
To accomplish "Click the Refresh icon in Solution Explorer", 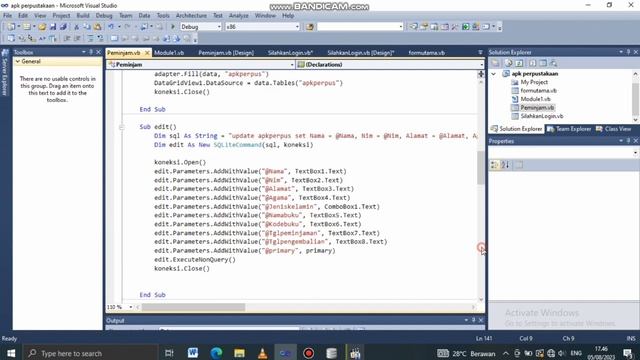I will (519, 63).
